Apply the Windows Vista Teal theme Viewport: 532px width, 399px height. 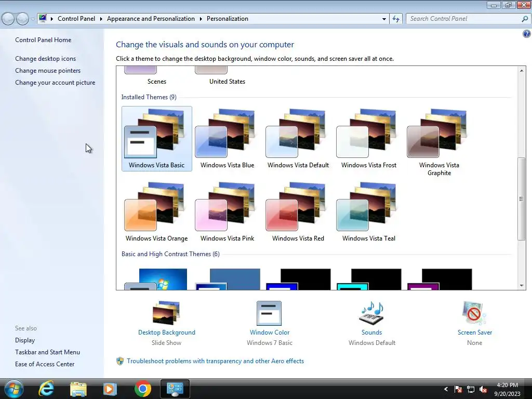[x=368, y=212]
